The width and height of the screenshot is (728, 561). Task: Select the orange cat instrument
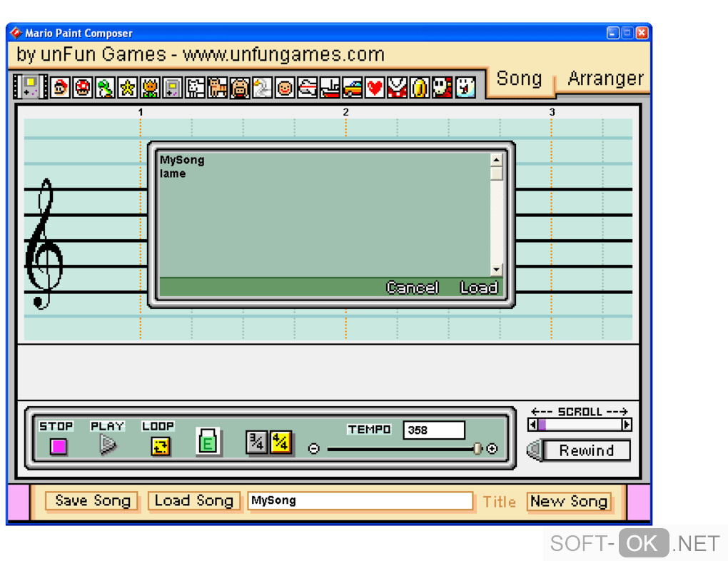coord(217,87)
